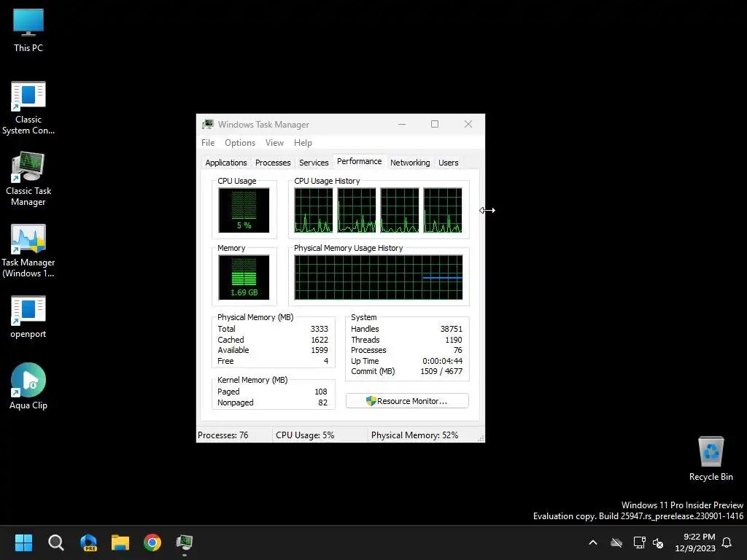Image resolution: width=747 pixels, height=560 pixels.
Task: Click the Physical Memory Usage History graph
Action: (x=379, y=277)
